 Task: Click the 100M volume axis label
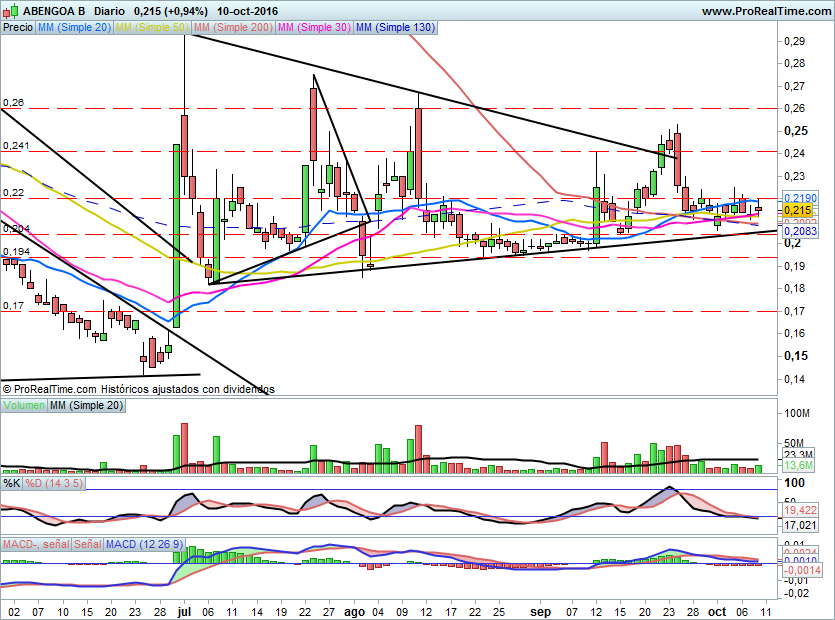pyautogui.click(x=797, y=413)
